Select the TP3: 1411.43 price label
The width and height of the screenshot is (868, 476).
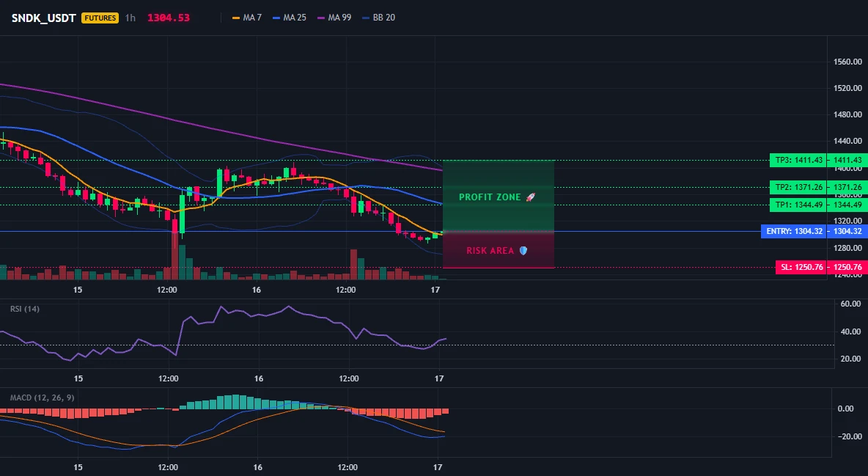click(798, 160)
